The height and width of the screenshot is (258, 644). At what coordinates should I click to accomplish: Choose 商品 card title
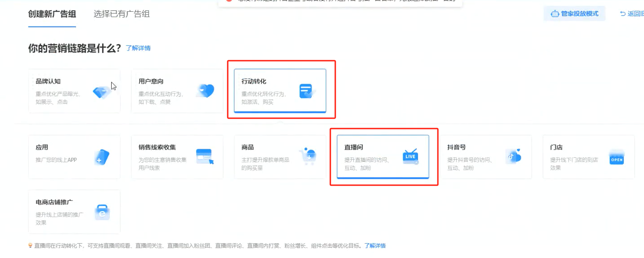pos(248,147)
